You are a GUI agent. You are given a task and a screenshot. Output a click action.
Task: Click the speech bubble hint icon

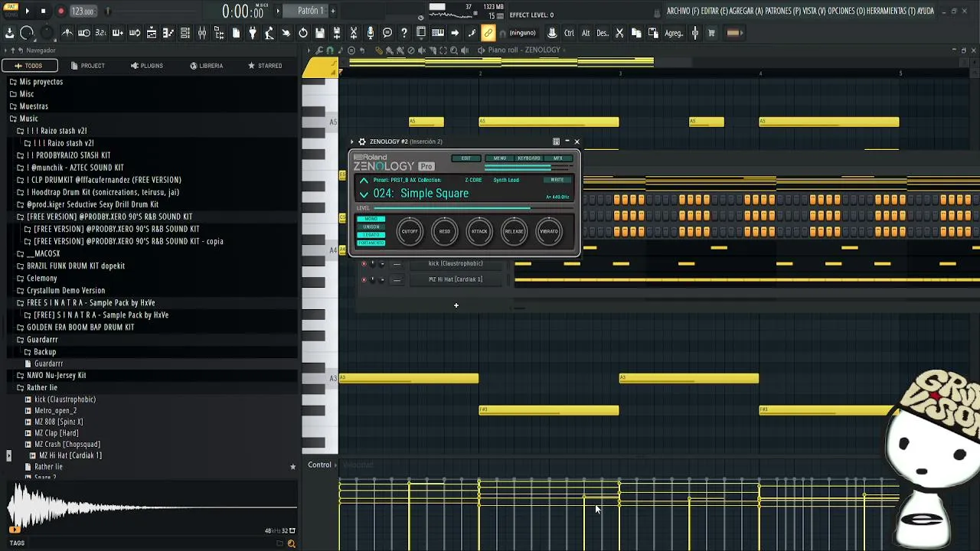pos(387,33)
